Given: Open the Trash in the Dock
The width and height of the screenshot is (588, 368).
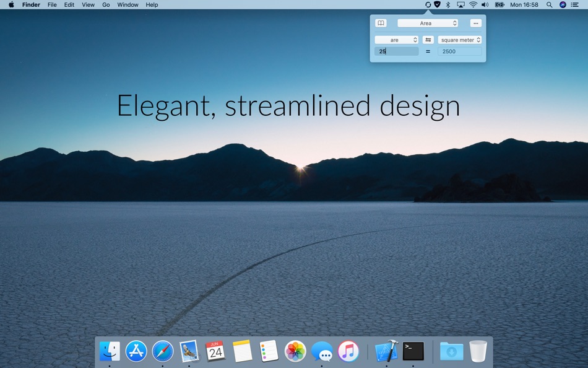Looking at the screenshot, I should click(478, 351).
